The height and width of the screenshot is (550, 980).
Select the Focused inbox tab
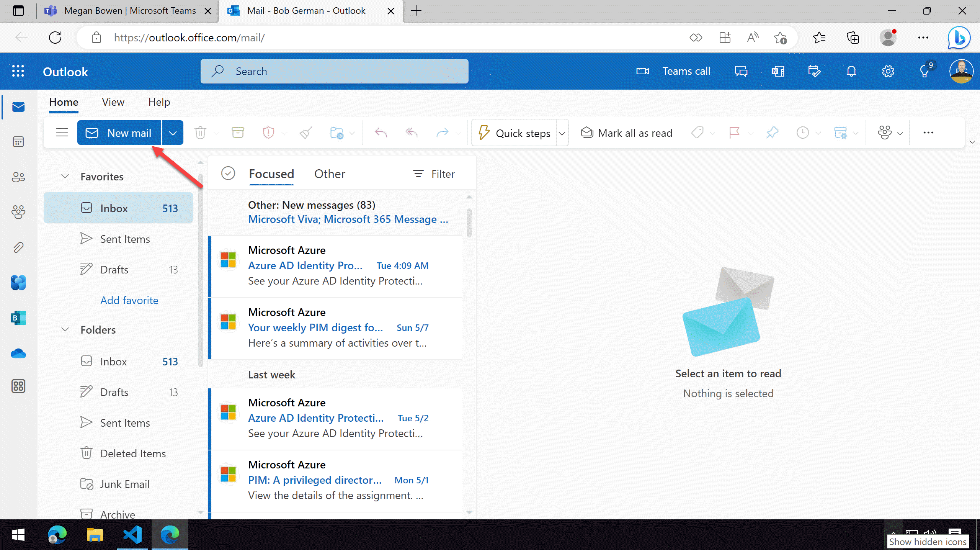pyautogui.click(x=271, y=174)
